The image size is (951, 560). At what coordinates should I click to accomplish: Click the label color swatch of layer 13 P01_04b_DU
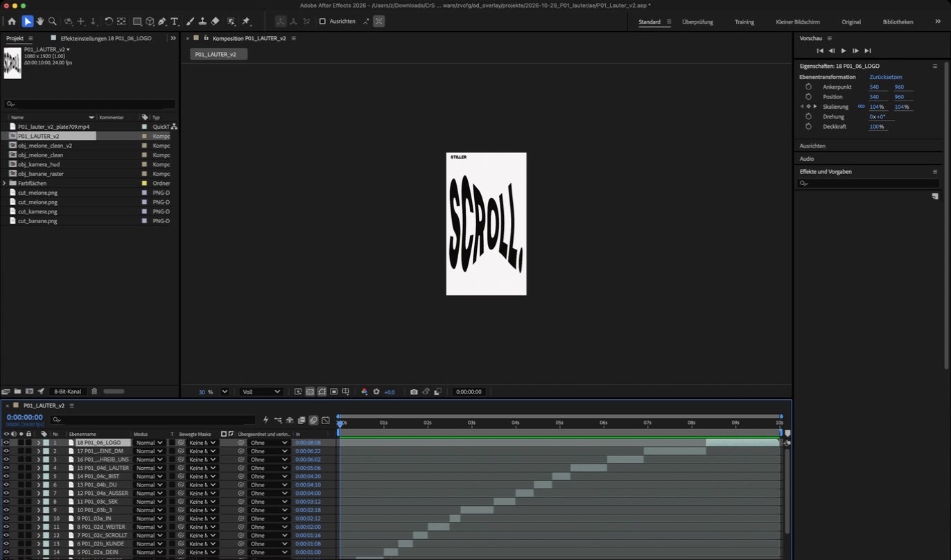(x=46, y=485)
